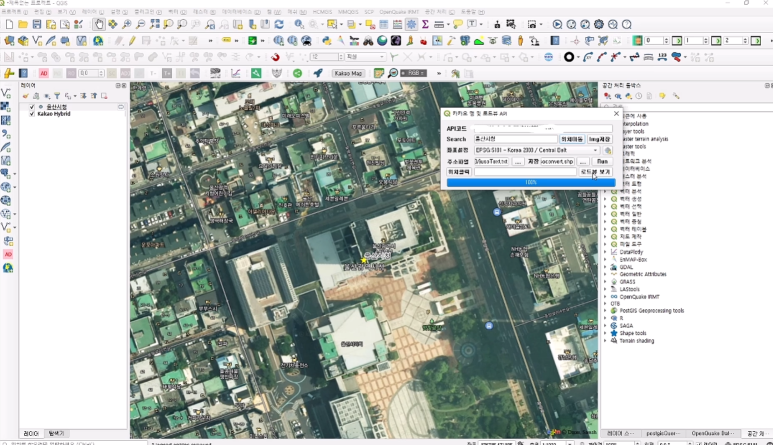The width and height of the screenshot is (773, 445).
Task: Click the black ring digitizing tool icon
Action: 569,57
